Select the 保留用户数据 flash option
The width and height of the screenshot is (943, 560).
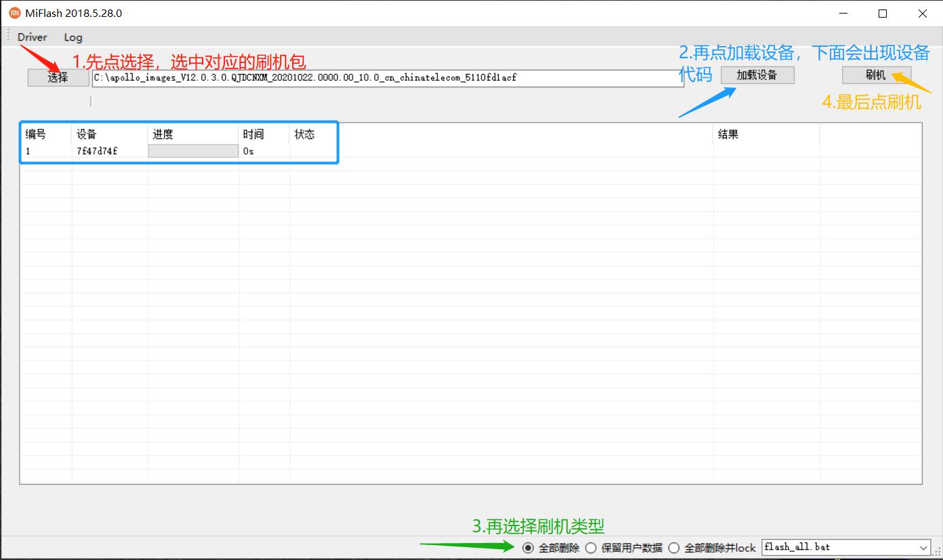[x=591, y=548]
